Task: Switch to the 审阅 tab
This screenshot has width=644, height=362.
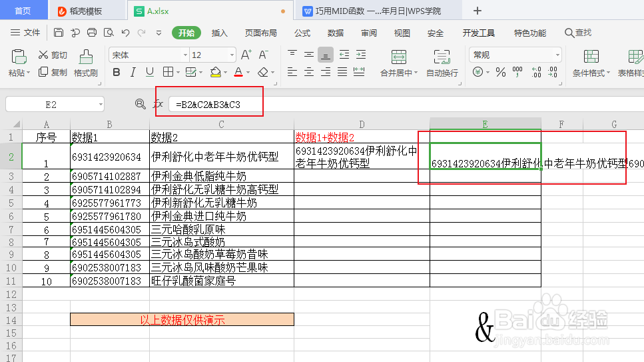Action: coord(369,33)
